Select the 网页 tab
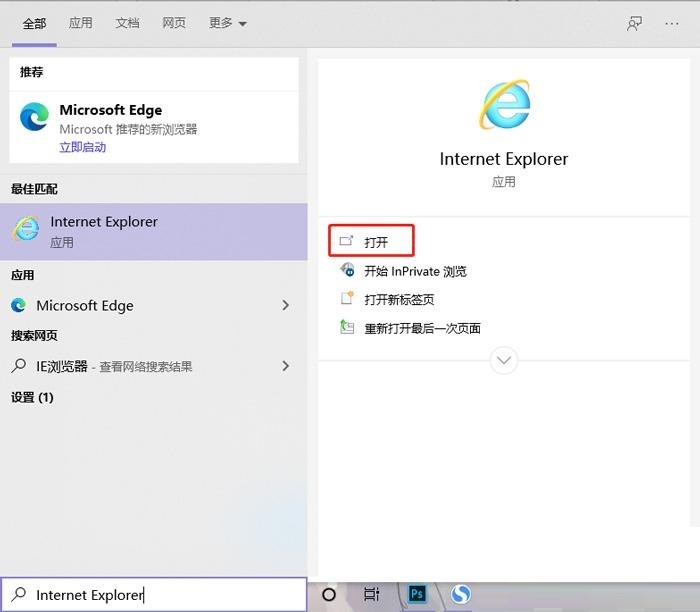 [x=173, y=23]
